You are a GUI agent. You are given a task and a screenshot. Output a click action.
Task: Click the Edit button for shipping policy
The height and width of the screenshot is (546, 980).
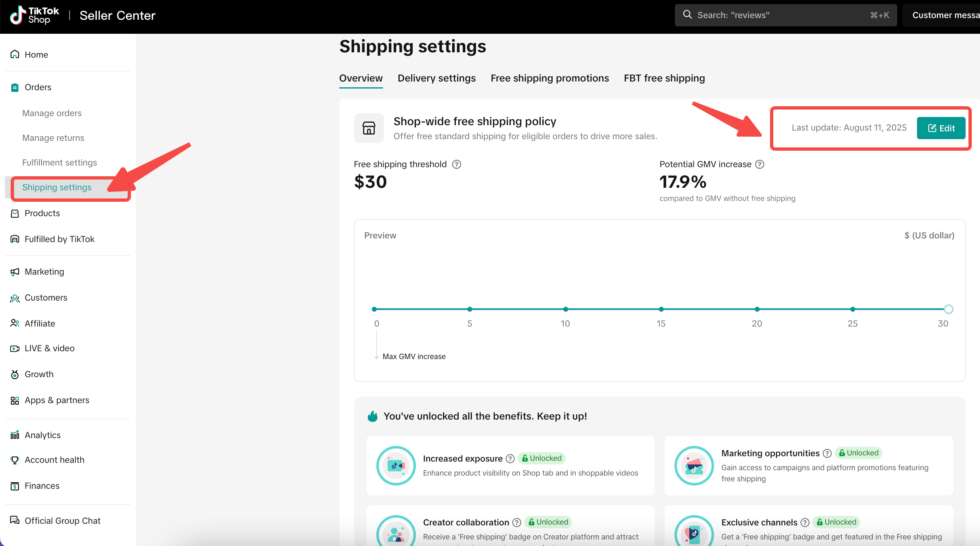[941, 128]
